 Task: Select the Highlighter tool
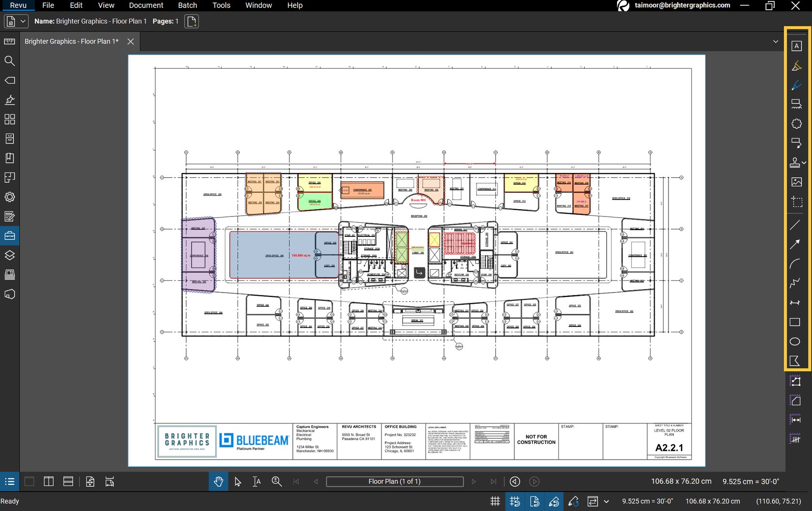796,65
